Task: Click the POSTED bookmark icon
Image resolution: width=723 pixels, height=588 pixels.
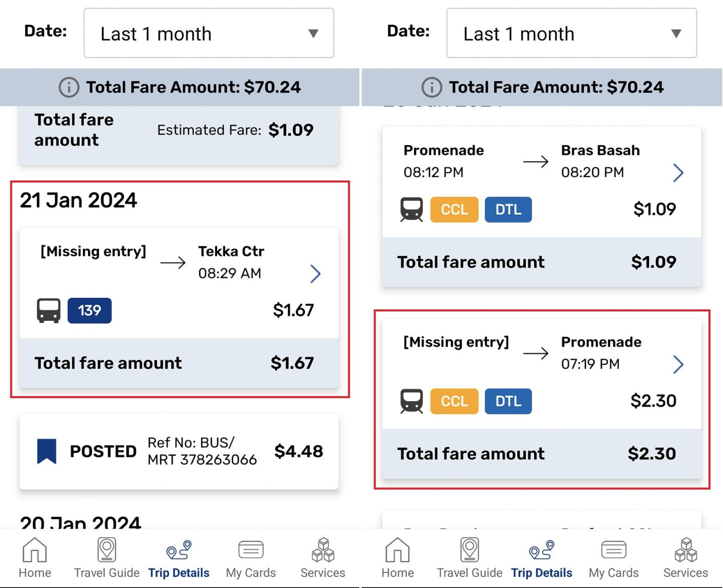Action: point(45,451)
